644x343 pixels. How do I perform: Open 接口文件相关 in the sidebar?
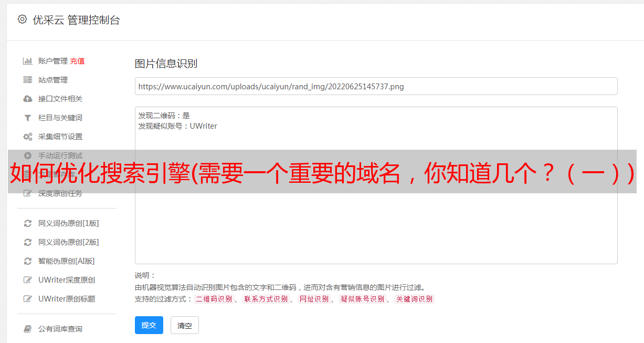tap(60, 99)
